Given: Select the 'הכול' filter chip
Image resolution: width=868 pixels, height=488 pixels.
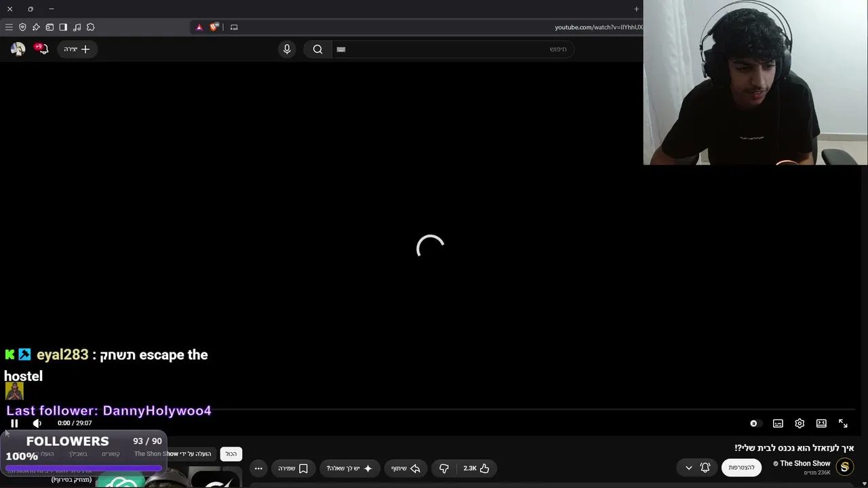Looking at the screenshot, I should 231,454.
